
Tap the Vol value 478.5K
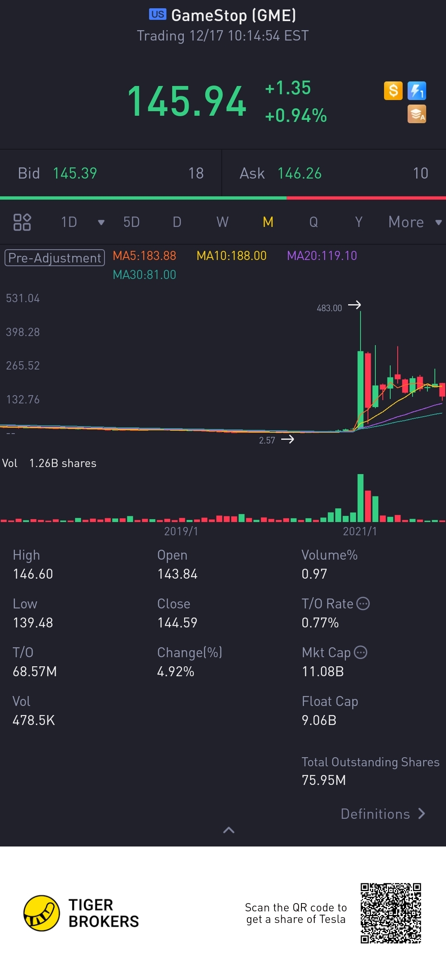(x=34, y=720)
